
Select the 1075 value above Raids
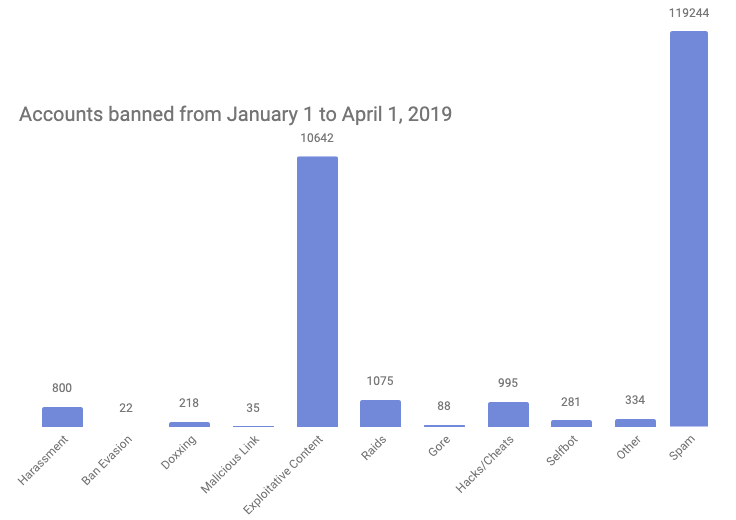(x=380, y=383)
